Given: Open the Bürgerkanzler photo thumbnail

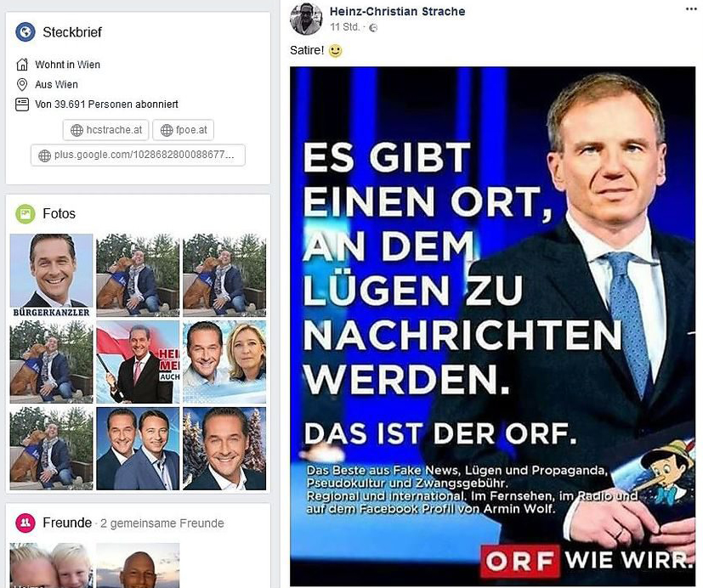Looking at the screenshot, I should [x=52, y=275].
